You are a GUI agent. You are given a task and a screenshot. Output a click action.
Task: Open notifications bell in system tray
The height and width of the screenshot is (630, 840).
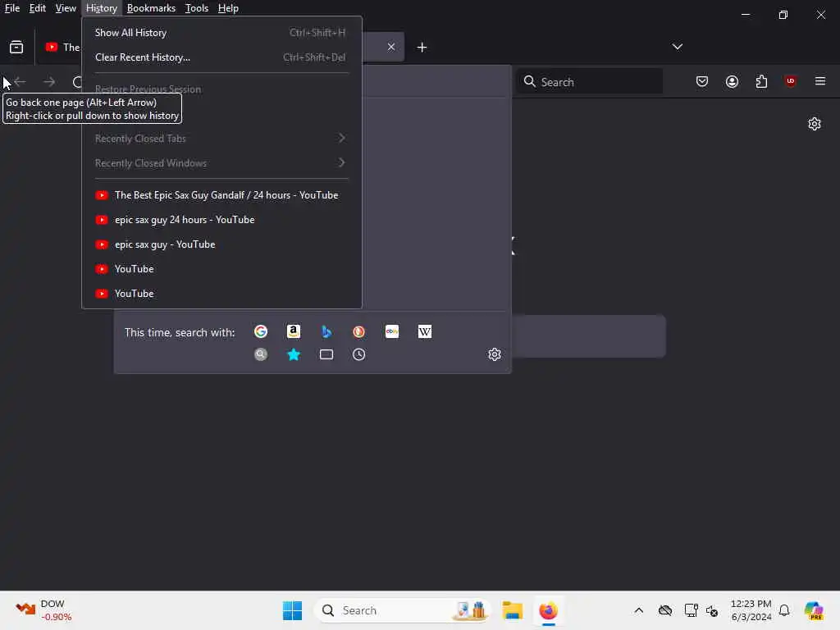(x=784, y=610)
